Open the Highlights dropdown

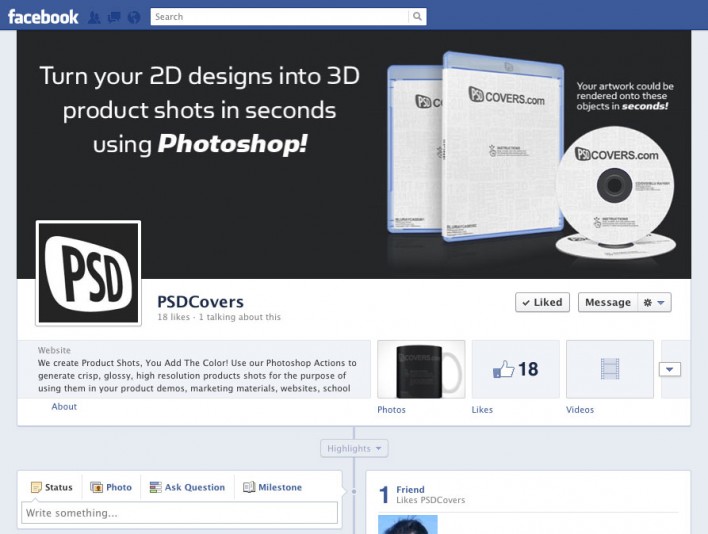(x=354, y=448)
